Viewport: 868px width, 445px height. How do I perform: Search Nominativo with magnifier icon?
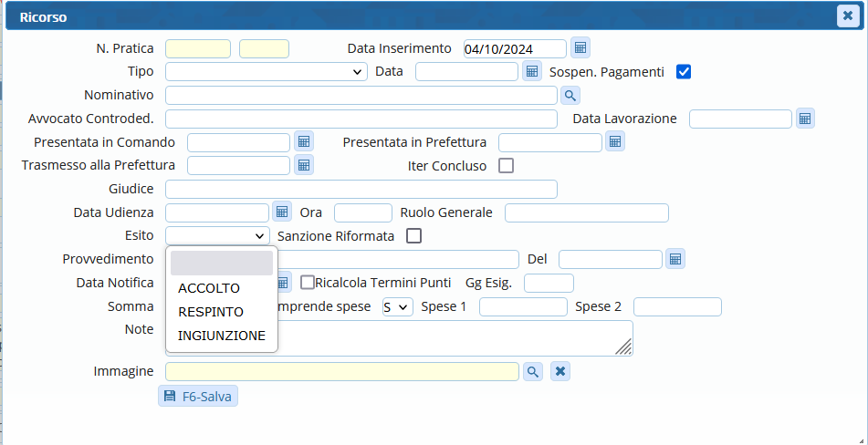[570, 95]
